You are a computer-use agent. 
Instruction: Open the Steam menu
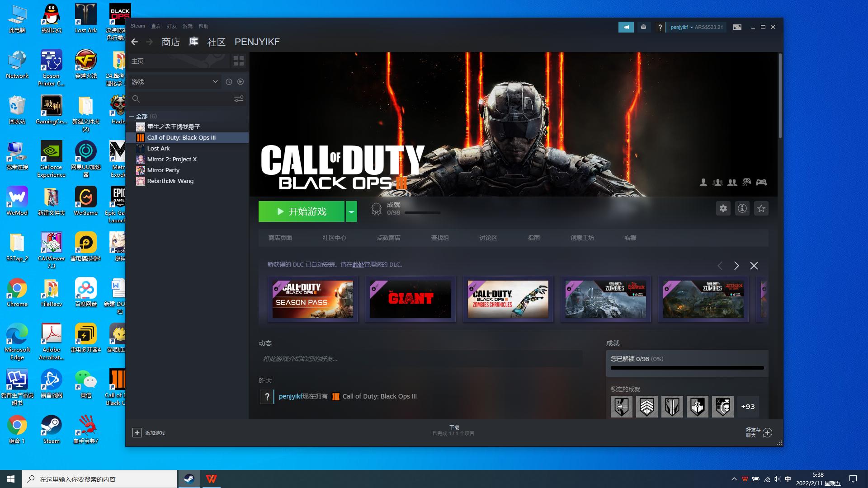tap(138, 26)
